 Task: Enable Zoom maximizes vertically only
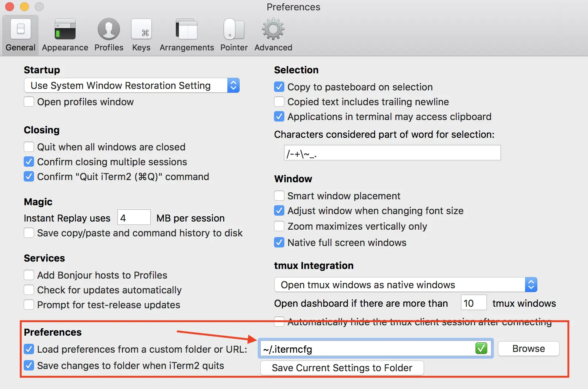pyautogui.click(x=279, y=226)
